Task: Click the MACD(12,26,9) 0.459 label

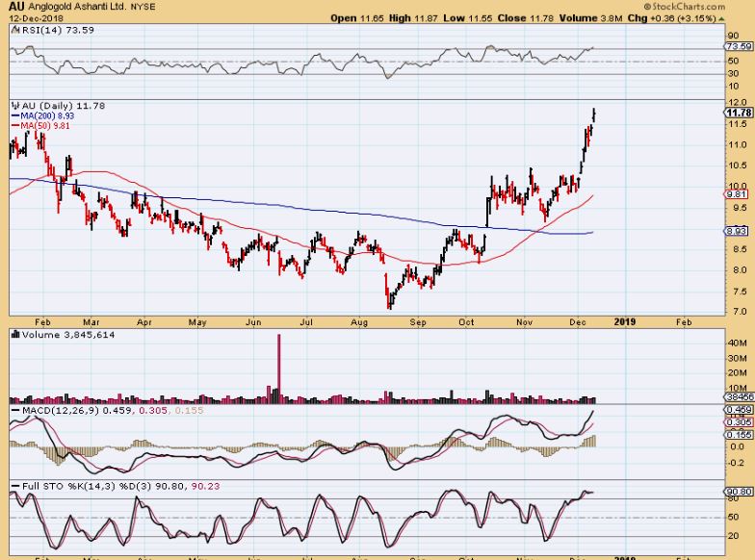Action: (76, 410)
